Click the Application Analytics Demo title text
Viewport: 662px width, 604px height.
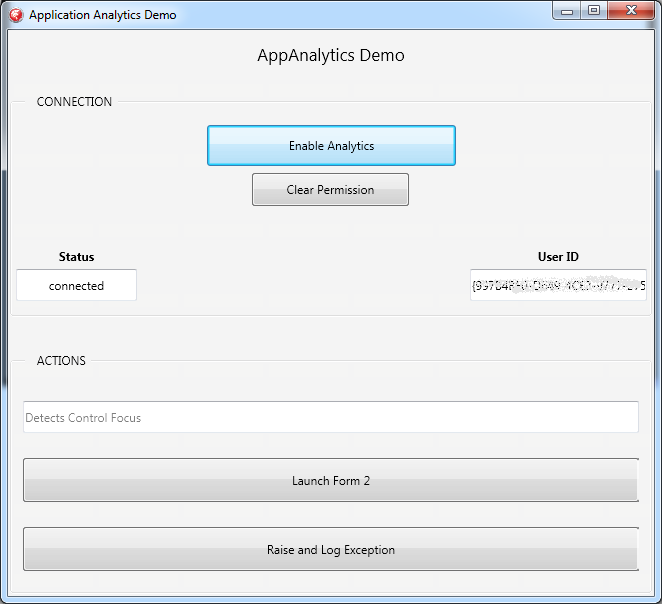[103, 15]
